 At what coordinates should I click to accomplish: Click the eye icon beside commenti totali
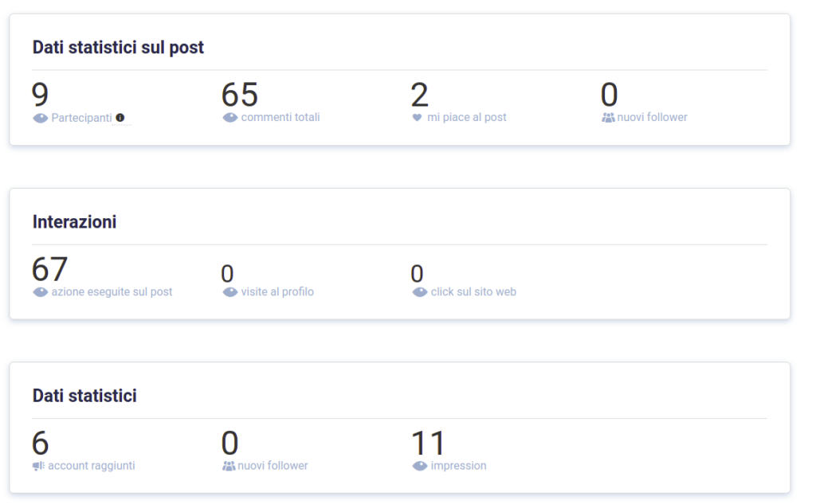pos(230,118)
